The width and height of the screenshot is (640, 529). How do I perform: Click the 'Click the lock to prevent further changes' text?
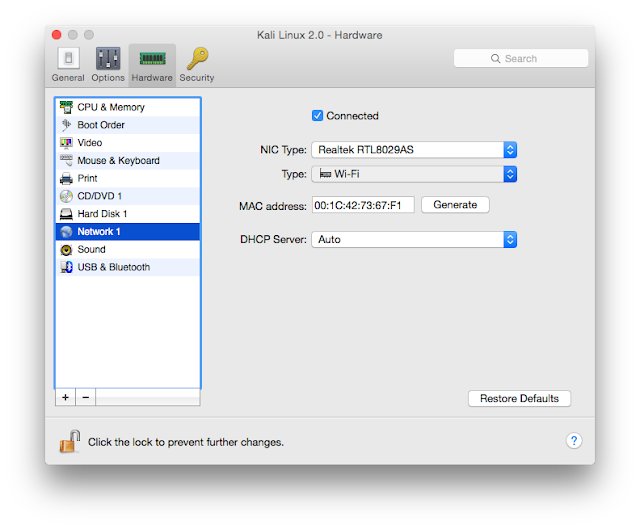(x=186, y=442)
